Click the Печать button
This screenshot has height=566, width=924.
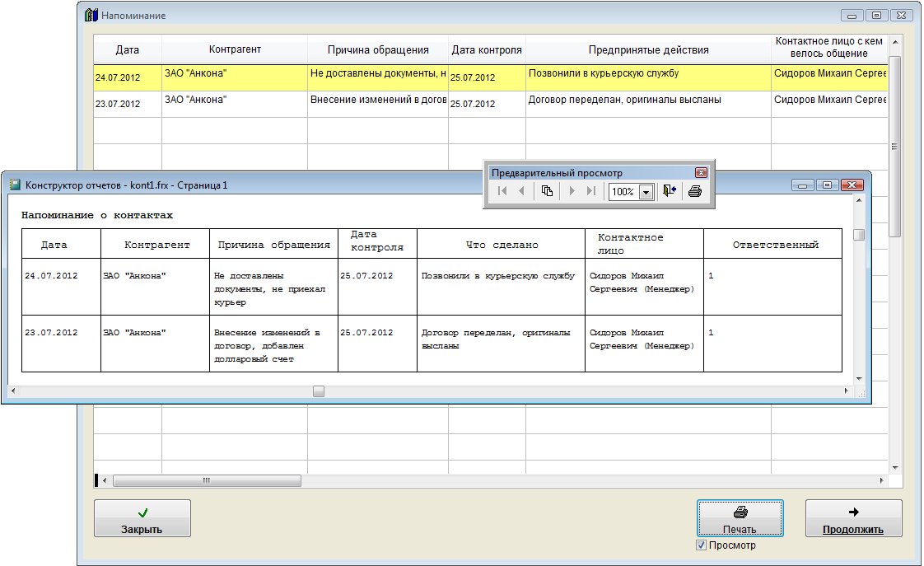point(740,518)
